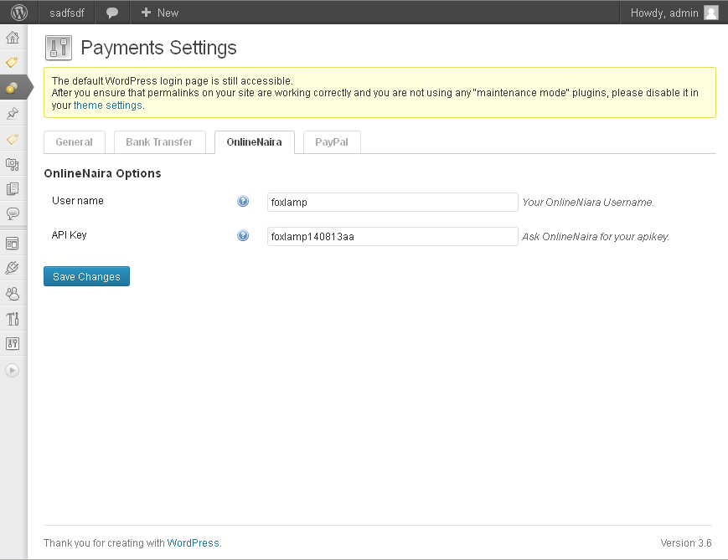Screen dimensions: 728x560
Task: Click the help icon beside API Key
Action: (243, 235)
